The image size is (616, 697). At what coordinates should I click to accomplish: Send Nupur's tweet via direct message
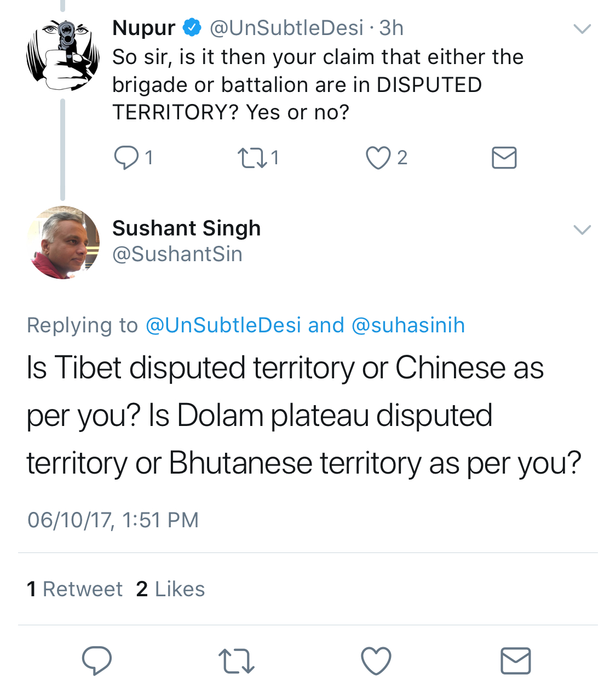(504, 158)
